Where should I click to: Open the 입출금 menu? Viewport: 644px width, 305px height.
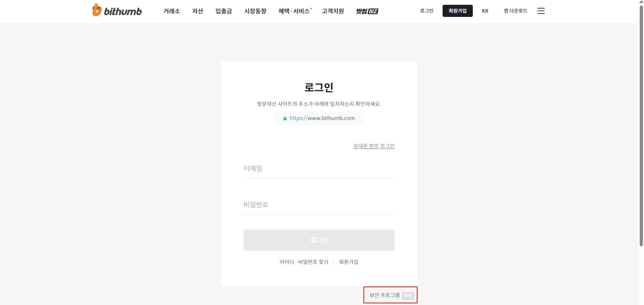(224, 11)
